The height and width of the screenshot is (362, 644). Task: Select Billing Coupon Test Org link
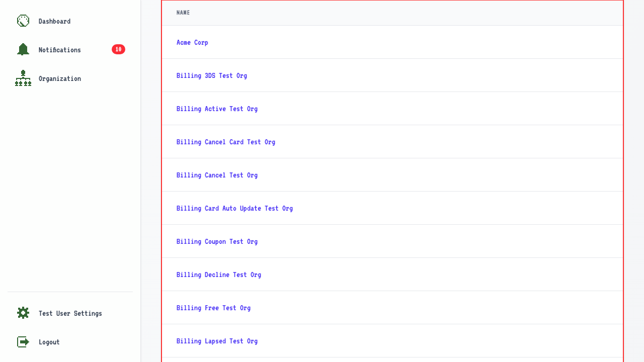point(217,241)
